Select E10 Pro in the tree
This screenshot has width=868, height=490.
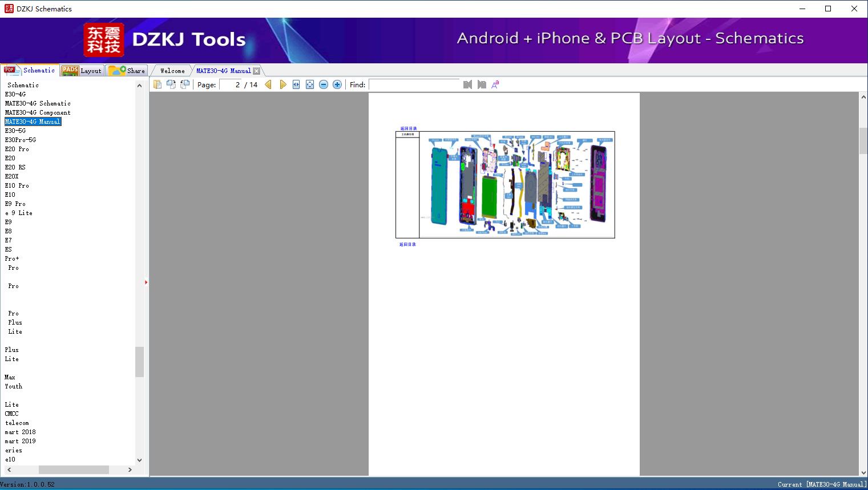[17, 185]
